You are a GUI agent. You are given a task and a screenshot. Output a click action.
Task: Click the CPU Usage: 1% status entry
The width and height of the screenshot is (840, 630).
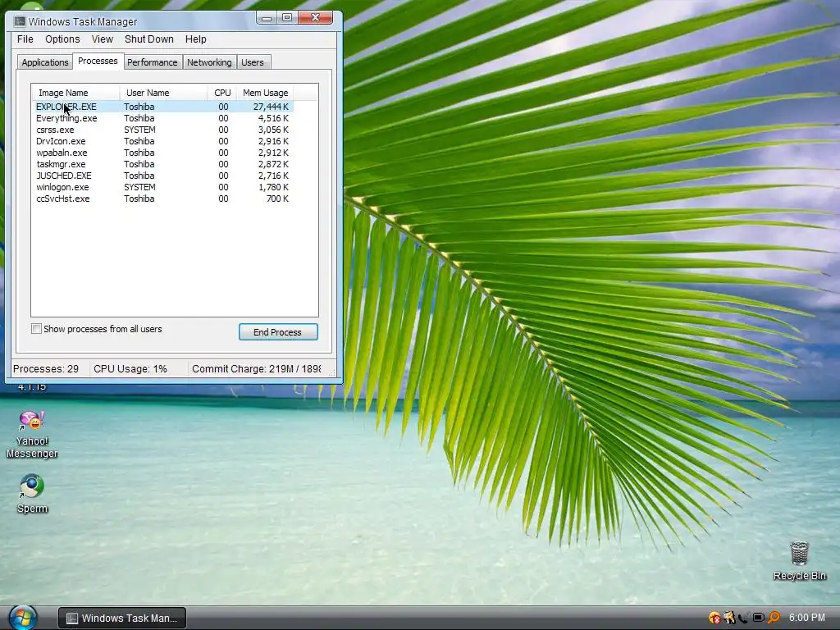pyautogui.click(x=130, y=369)
